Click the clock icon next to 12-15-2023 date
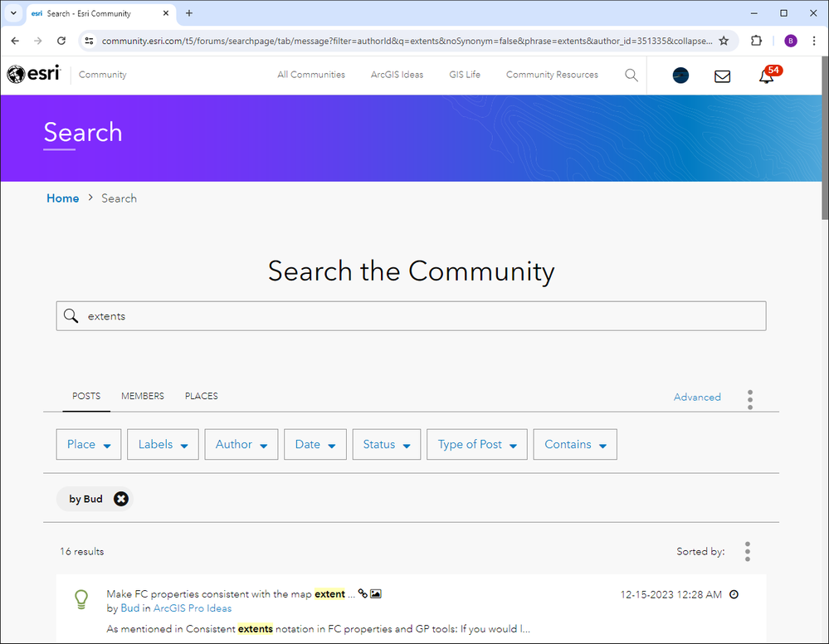829x644 pixels. (x=734, y=594)
